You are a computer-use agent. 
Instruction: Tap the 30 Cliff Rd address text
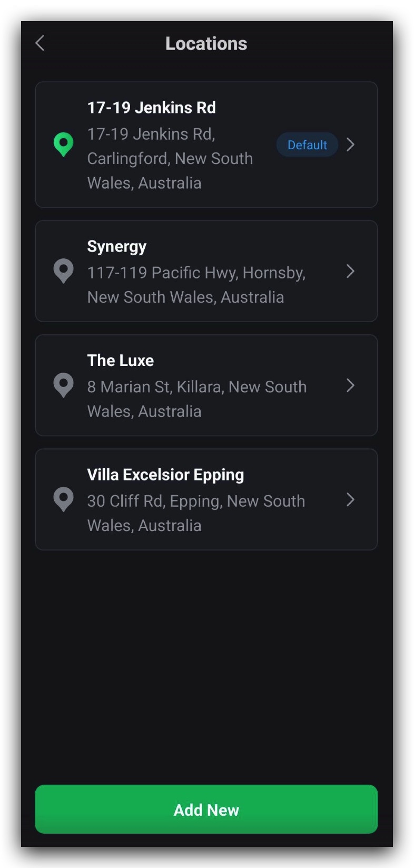pos(196,513)
